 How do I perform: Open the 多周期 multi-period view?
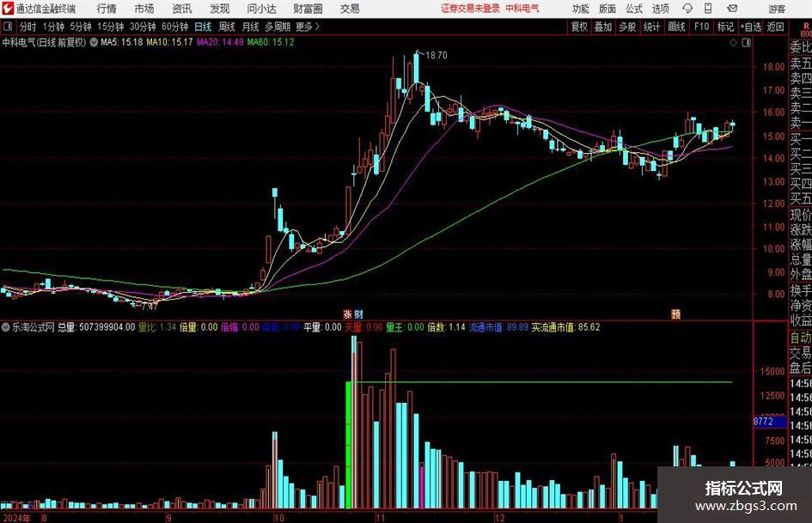(x=278, y=27)
